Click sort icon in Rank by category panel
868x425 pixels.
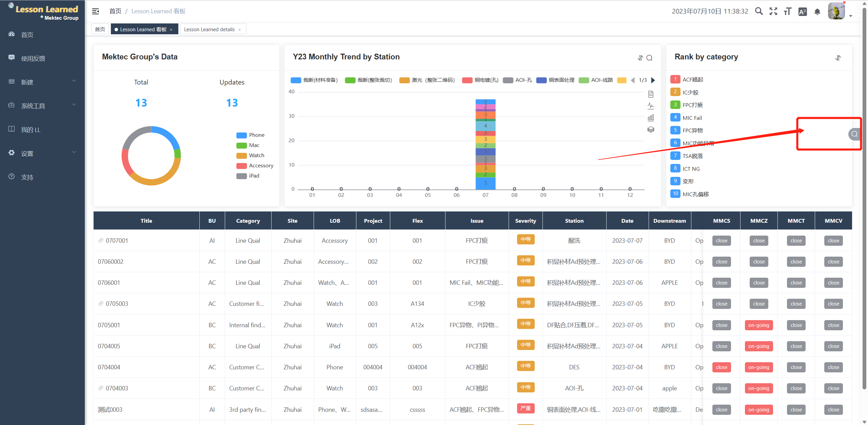(838, 58)
